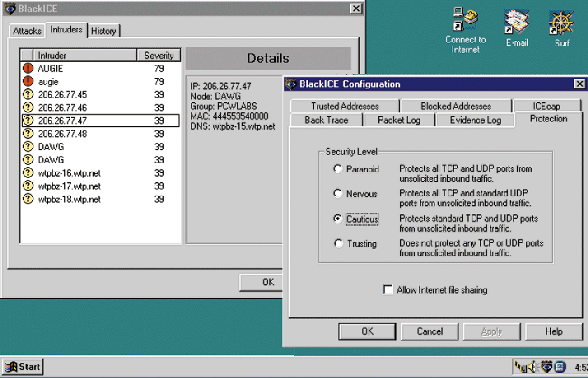588x378 pixels.
Task: Open the Back Trace tab
Action: point(326,120)
